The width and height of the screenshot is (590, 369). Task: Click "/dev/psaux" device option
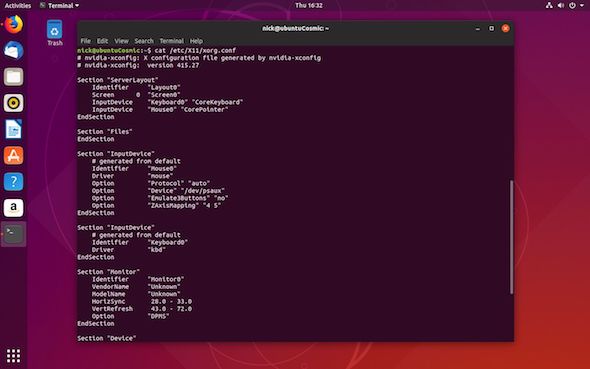[203, 191]
